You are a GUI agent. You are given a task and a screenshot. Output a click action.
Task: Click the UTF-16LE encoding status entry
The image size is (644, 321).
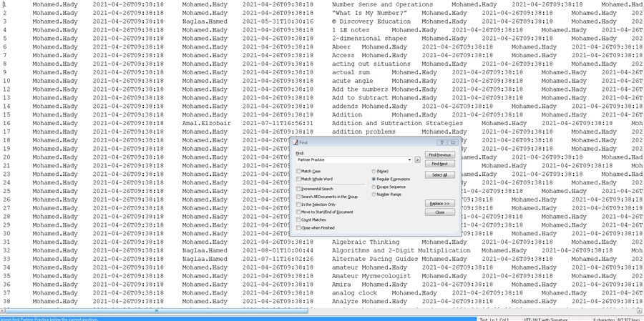545,319
